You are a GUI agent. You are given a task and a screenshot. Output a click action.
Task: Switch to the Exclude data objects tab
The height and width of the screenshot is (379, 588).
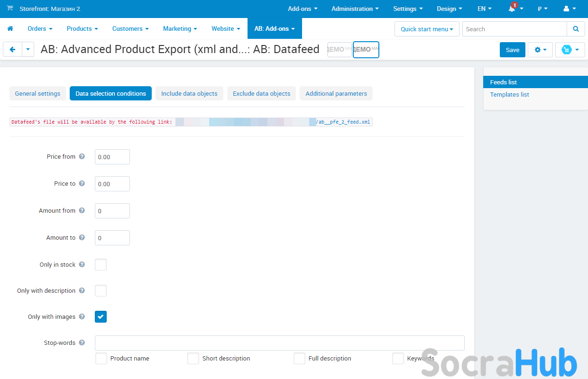coord(261,93)
